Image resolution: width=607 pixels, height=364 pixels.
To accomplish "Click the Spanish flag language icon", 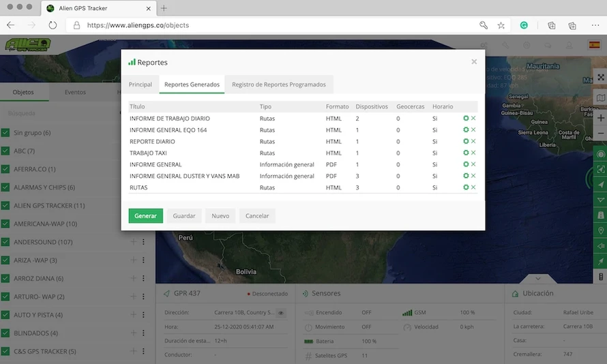I will pyautogui.click(x=594, y=45).
